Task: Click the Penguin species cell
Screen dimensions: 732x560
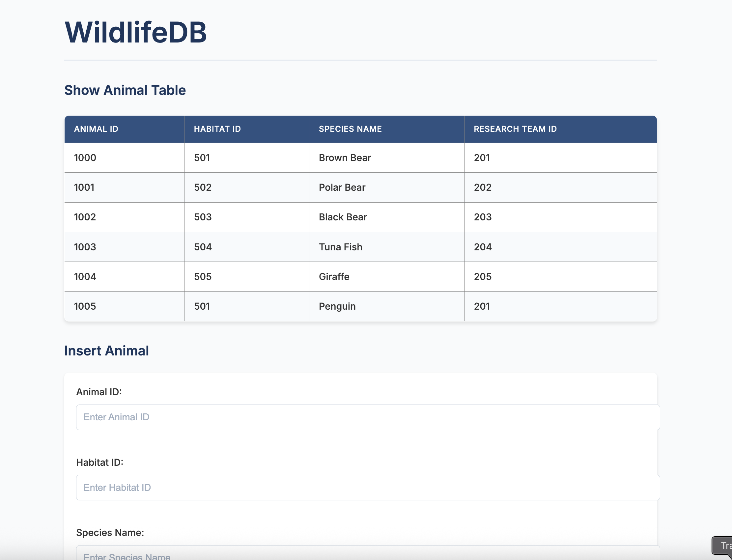Action: coord(387,306)
